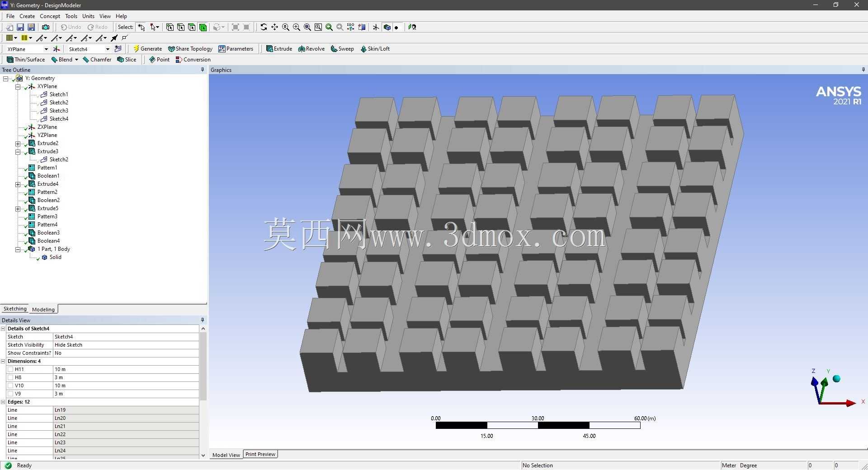Screen dimensions: 868x470
Task: Click the New Plane icon beside XYPlane
Action: pyautogui.click(x=57, y=49)
